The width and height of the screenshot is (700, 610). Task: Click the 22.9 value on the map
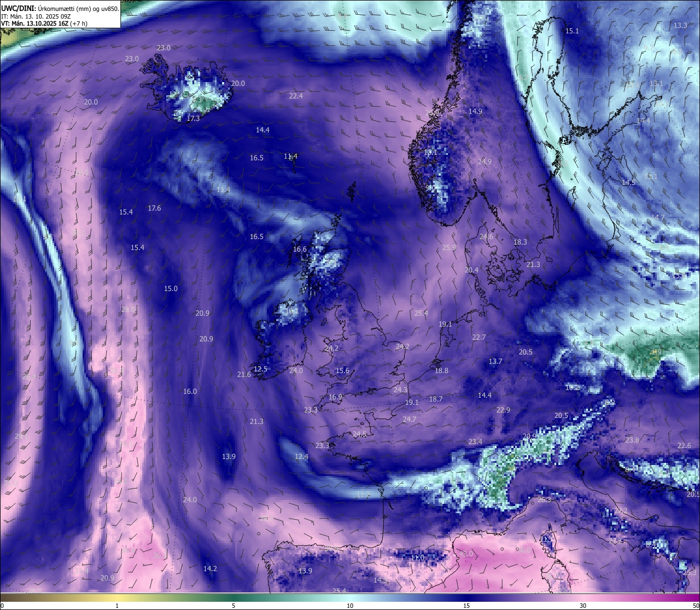coord(503,410)
